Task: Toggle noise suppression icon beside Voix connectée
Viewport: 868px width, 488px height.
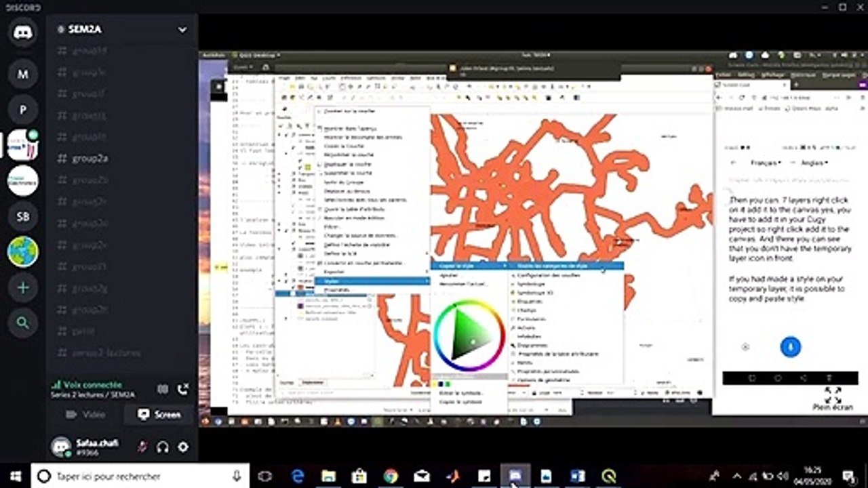Action: pos(162,389)
